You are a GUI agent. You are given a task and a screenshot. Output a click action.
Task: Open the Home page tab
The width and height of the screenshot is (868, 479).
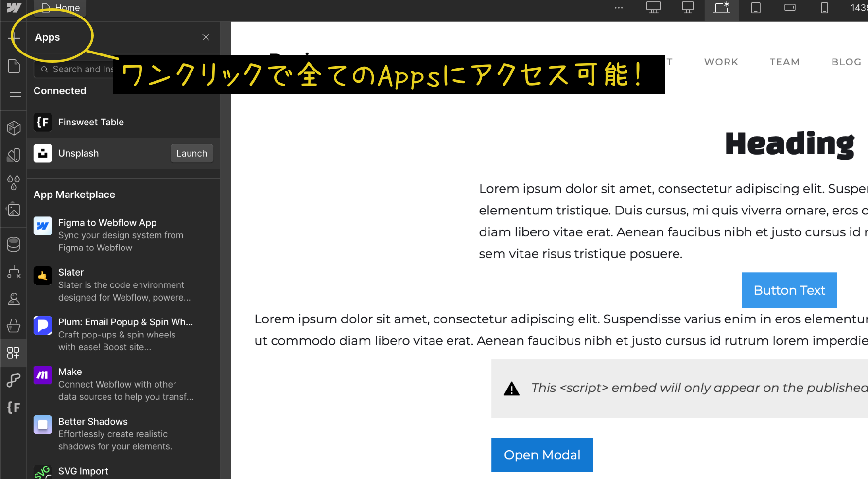(x=60, y=8)
